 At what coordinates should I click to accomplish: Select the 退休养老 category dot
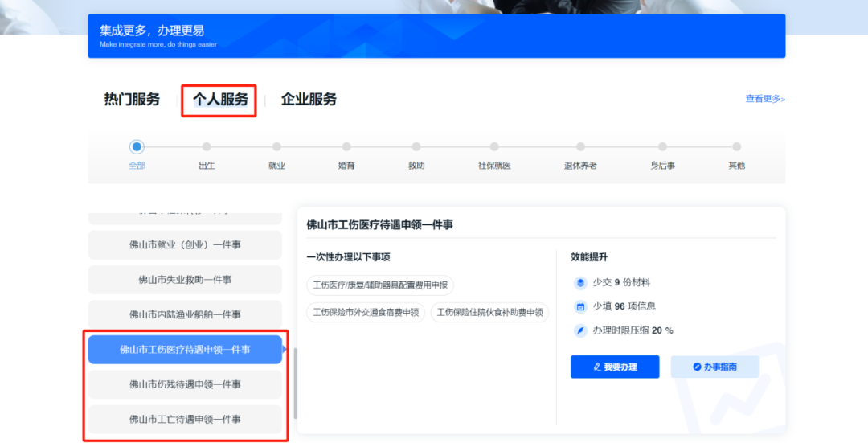(x=580, y=147)
